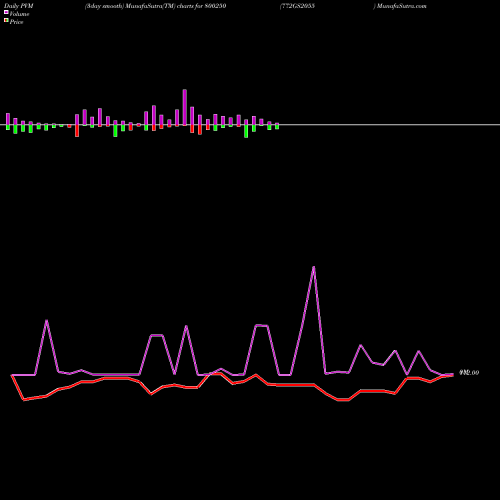Click the price value label at line end
The height and width of the screenshot is (500, 500).
pos(469,373)
